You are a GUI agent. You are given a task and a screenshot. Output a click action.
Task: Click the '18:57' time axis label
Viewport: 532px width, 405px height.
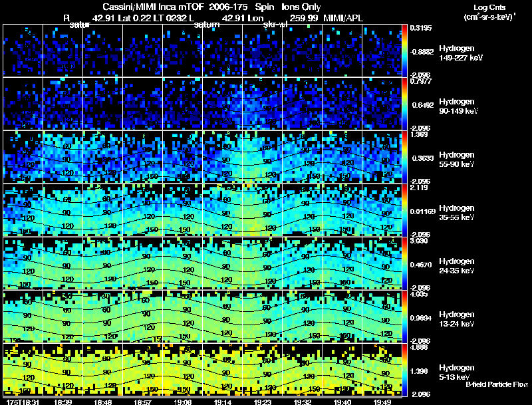pos(142,402)
